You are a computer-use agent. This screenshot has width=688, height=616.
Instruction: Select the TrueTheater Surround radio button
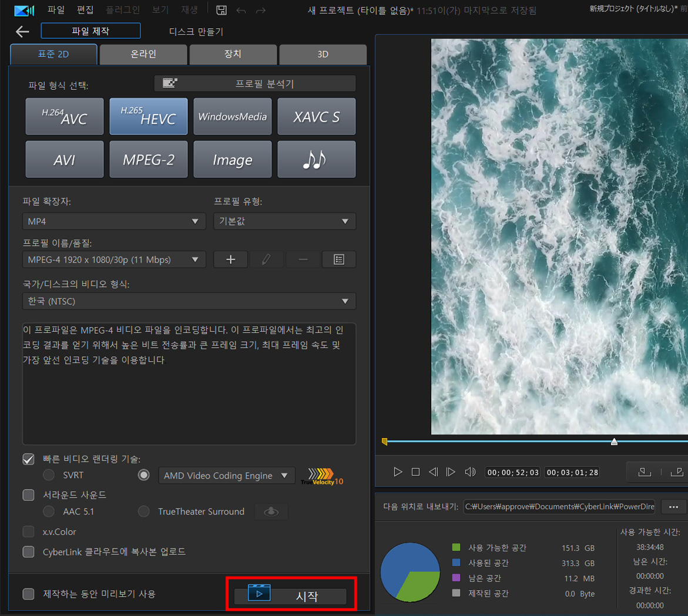click(x=143, y=511)
